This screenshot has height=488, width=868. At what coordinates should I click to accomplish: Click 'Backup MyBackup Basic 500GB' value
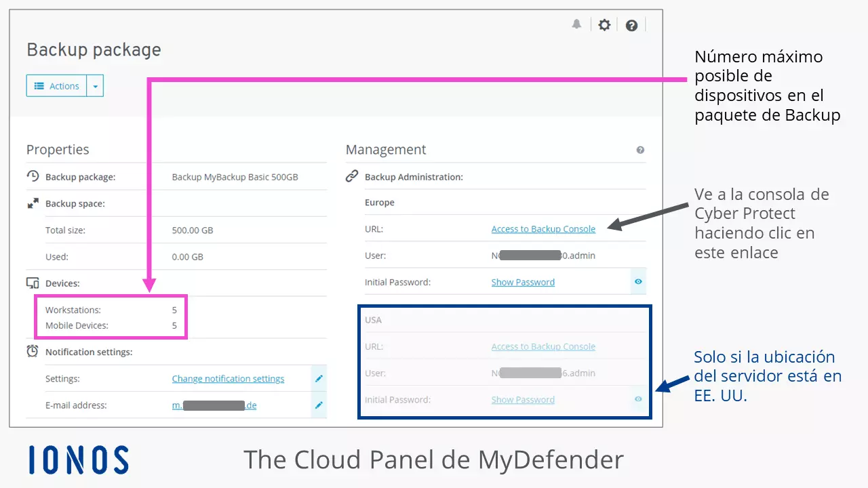(235, 177)
